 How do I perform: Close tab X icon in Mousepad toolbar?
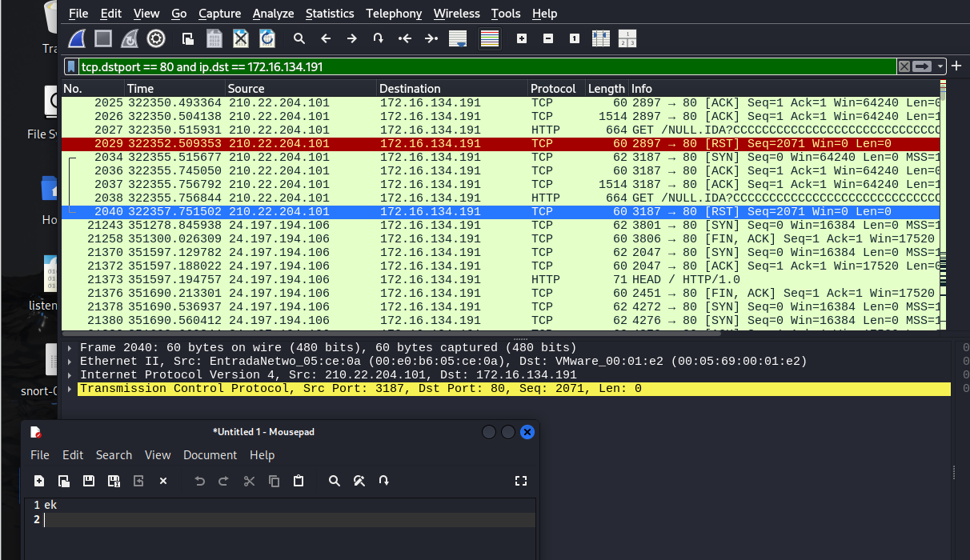coord(163,481)
